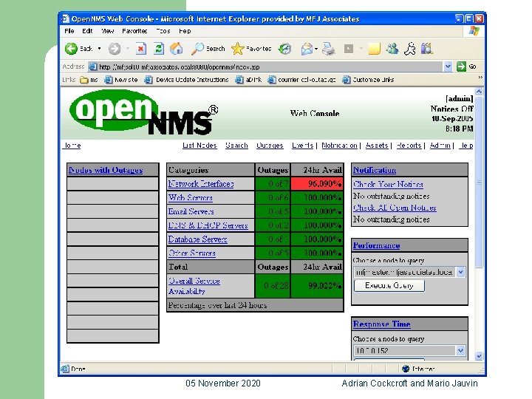Click the Mail envelope icon

click(x=307, y=50)
